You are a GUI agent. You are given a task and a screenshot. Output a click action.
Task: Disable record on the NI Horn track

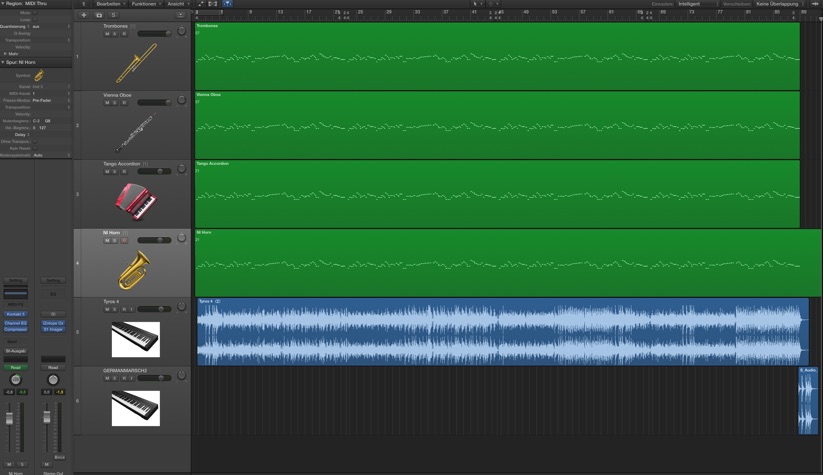click(x=124, y=241)
